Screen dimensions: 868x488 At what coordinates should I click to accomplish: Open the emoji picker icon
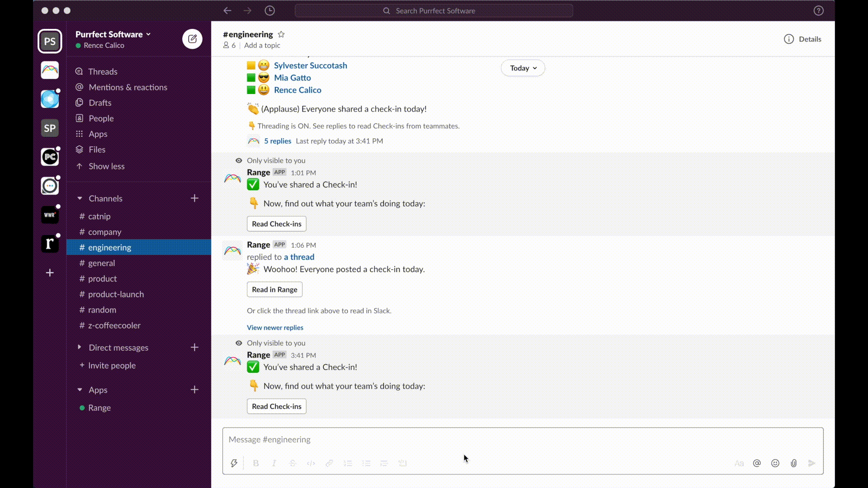775,463
